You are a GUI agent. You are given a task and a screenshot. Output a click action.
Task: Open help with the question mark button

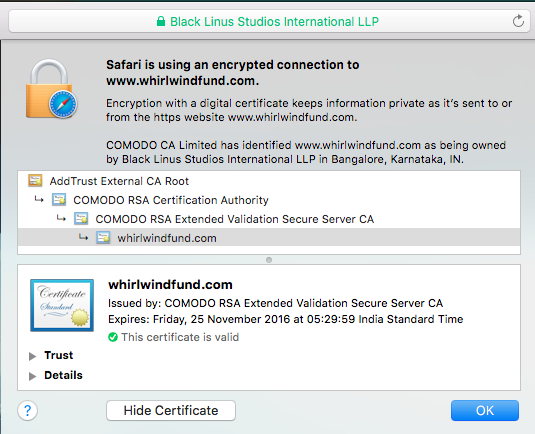[x=27, y=410]
